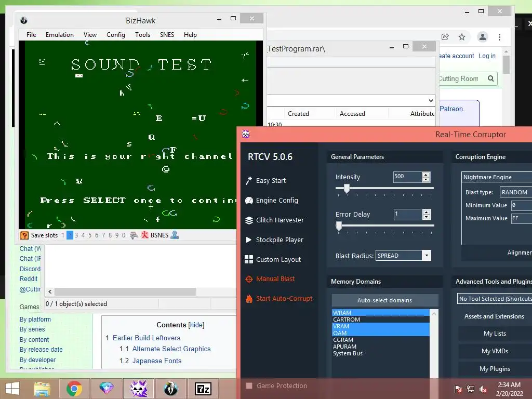This screenshot has height=399, width=532.
Task: Open Chrome from the taskbar
Action: click(x=74, y=389)
